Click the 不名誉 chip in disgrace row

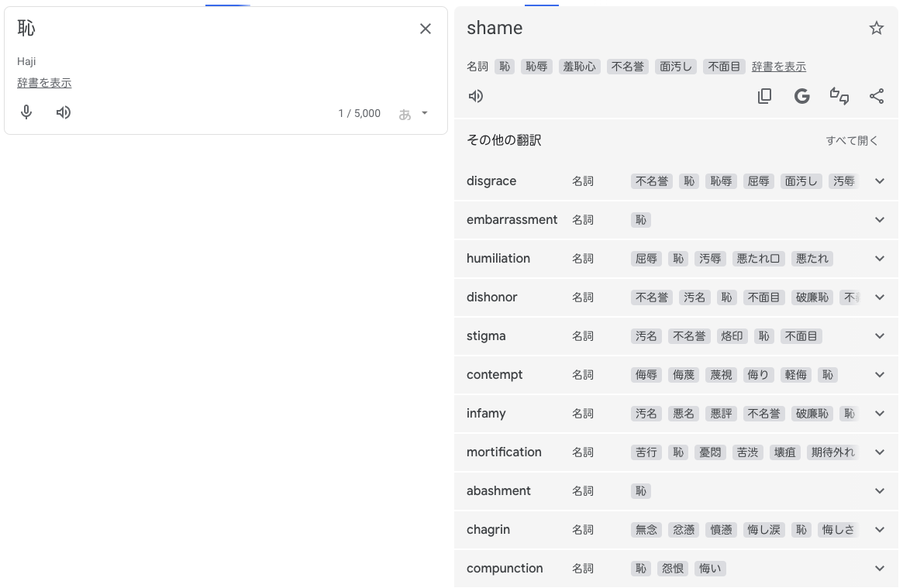[x=652, y=181]
